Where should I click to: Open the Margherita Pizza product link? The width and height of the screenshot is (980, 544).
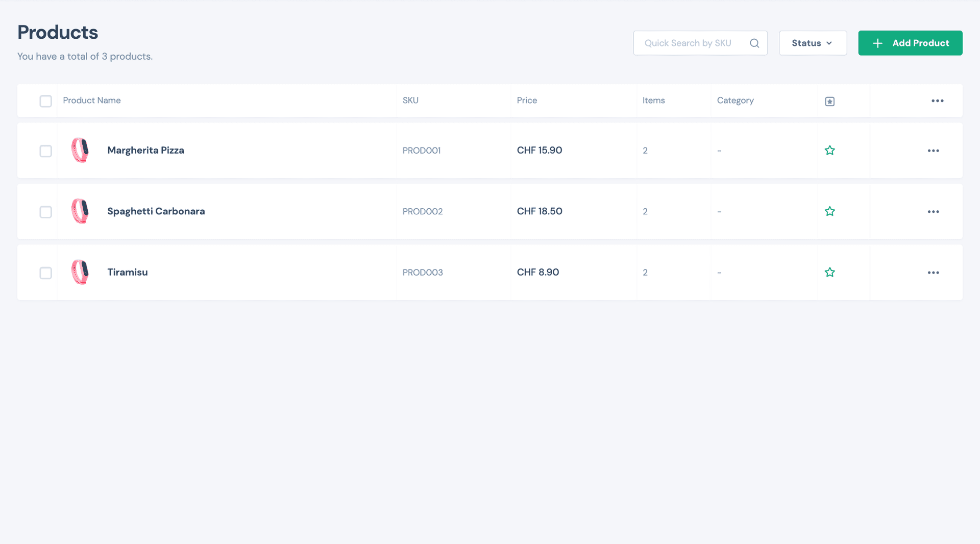click(x=145, y=151)
